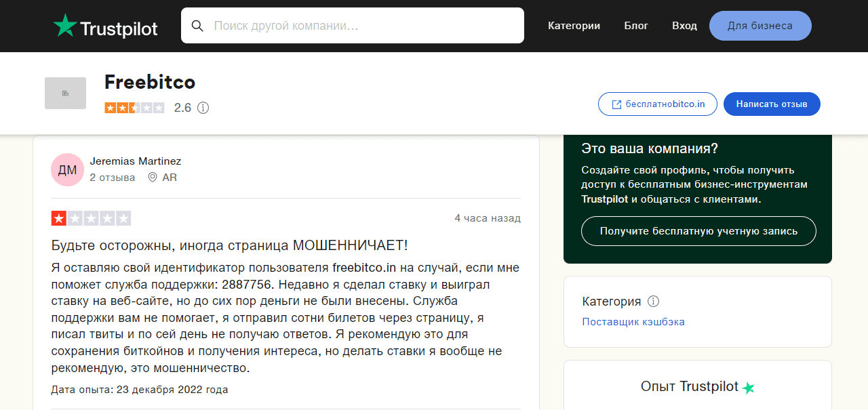The width and height of the screenshot is (868, 410).
Task: Open the Поставщик кэшбэка category link
Action: coord(633,322)
